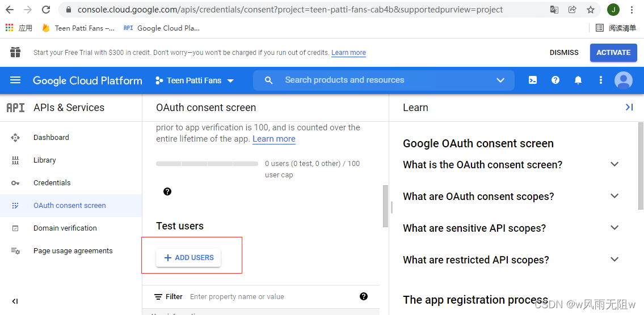Click the ACTIVATE free trial button
The width and height of the screenshot is (644, 315).
click(x=613, y=53)
